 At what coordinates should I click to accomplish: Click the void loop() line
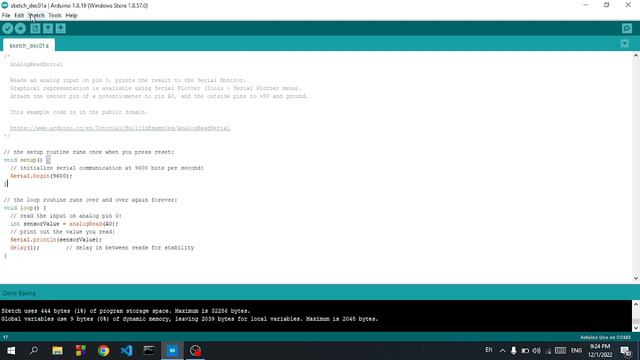tap(25, 208)
